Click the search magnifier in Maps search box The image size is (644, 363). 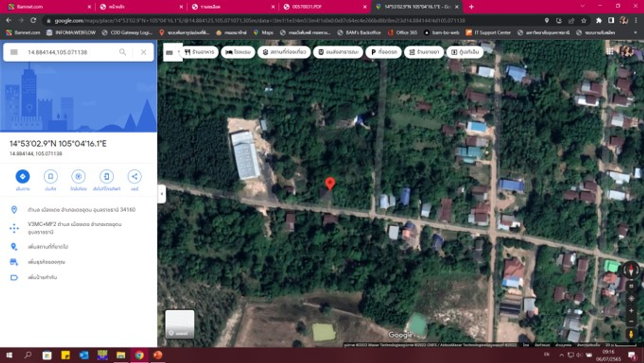click(123, 52)
